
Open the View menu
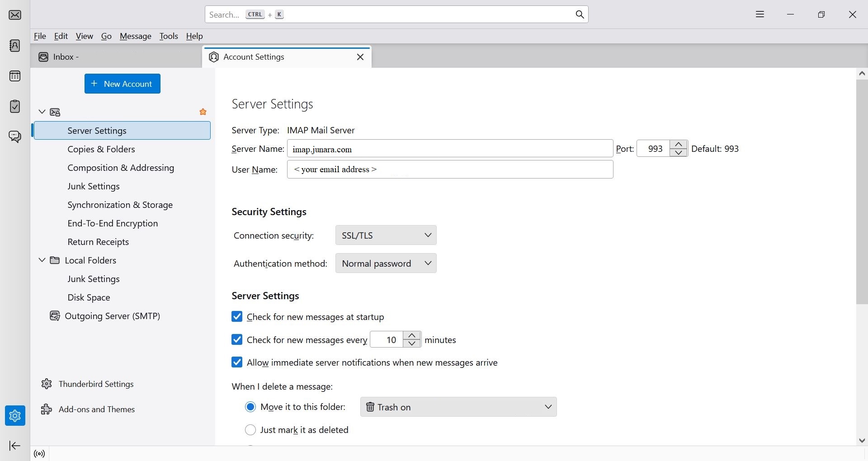tap(84, 36)
